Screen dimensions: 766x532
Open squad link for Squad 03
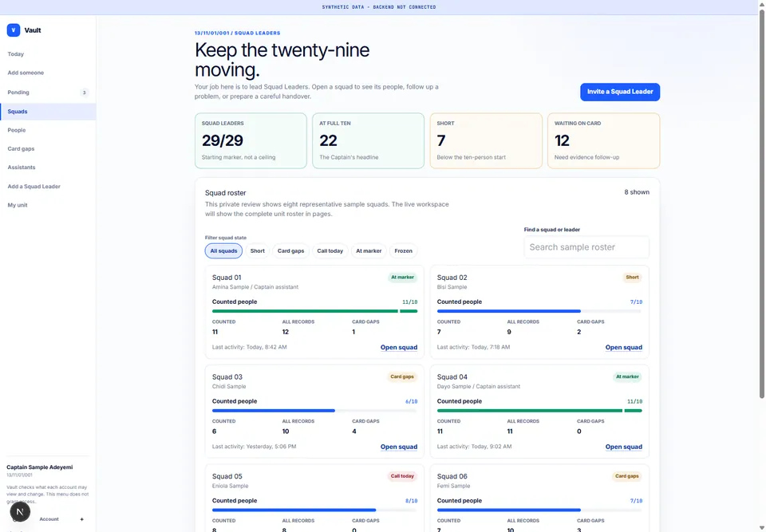pos(399,447)
